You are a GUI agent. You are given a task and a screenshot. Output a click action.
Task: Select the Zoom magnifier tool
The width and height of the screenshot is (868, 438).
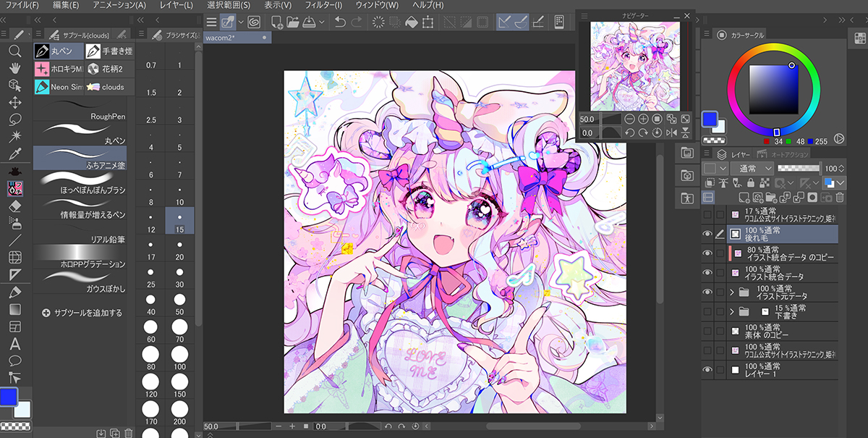pyautogui.click(x=14, y=51)
